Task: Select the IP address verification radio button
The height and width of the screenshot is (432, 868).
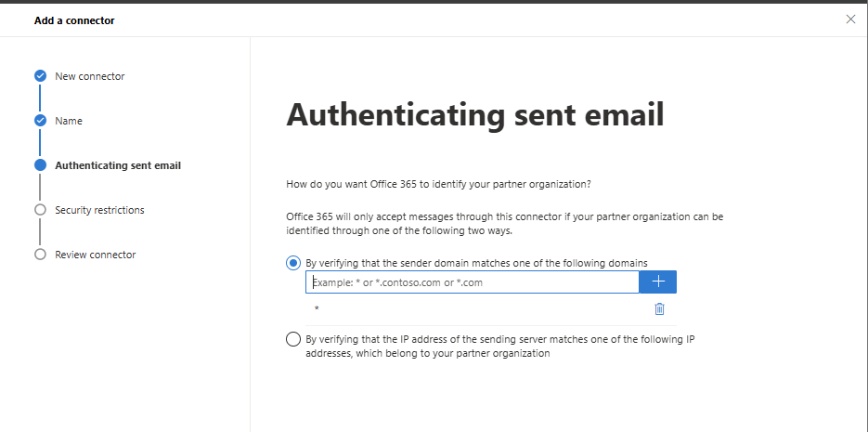Action: pyautogui.click(x=293, y=339)
